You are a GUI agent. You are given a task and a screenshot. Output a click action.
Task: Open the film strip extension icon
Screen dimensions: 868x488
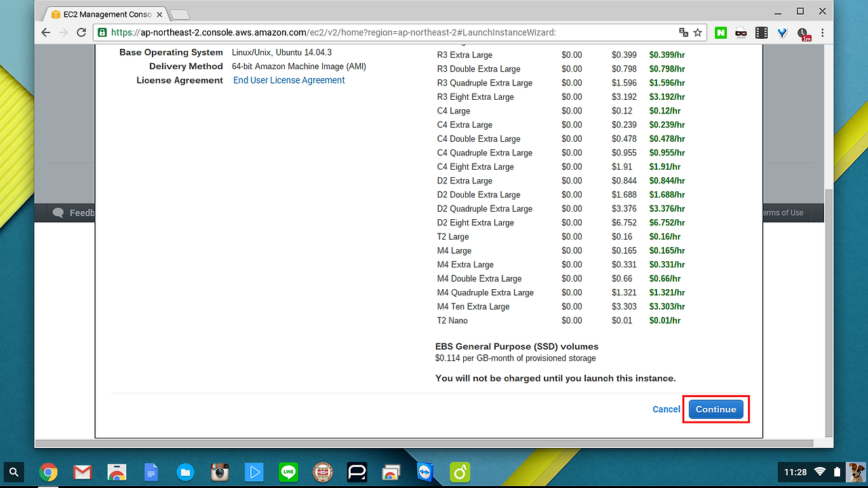762,32
